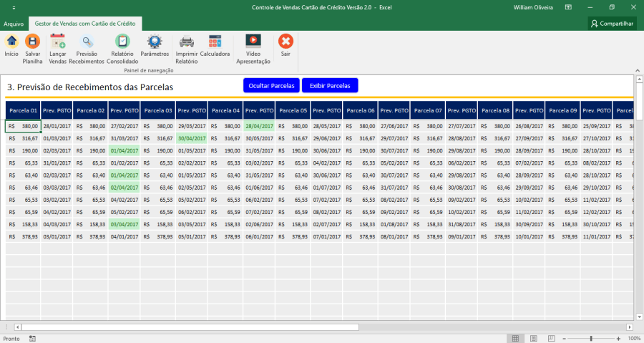Select Parcela 07 column header
This screenshot has height=343, width=644.
[428, 110]
